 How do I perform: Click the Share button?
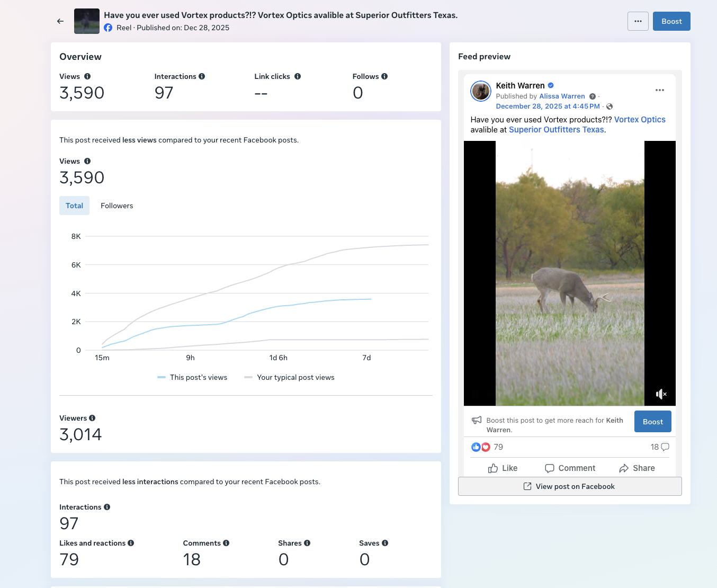(x=637, y=468)
